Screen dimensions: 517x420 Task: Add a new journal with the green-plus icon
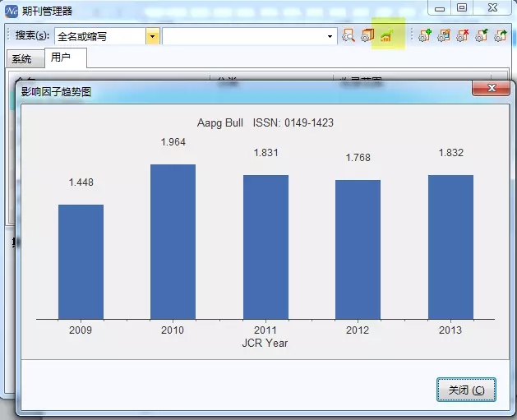coord(425,35)
